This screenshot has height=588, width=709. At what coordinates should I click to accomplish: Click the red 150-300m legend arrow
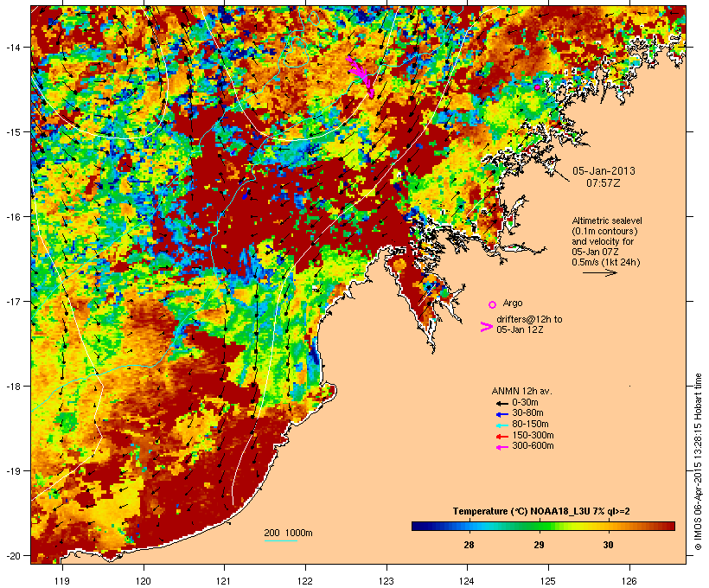[501, 436]
